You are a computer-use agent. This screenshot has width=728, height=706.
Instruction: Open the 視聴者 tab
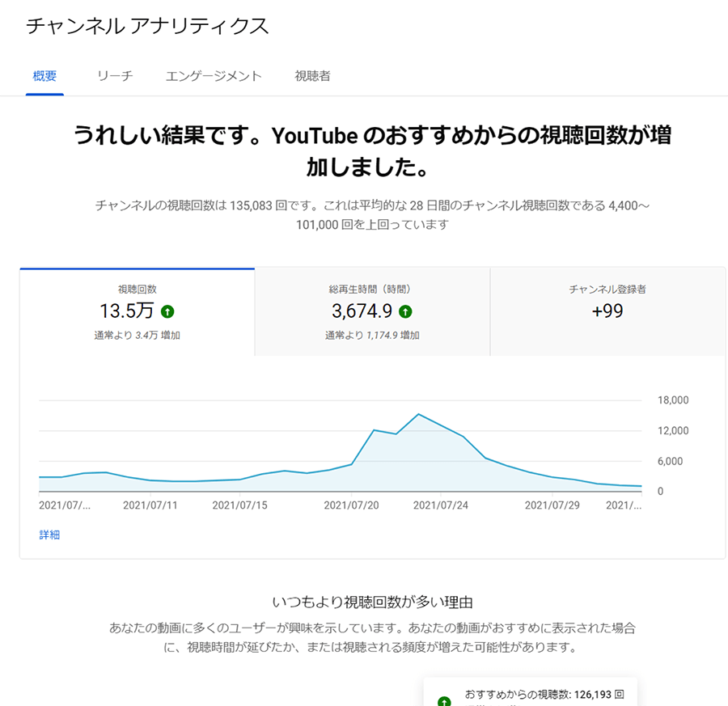312,76
